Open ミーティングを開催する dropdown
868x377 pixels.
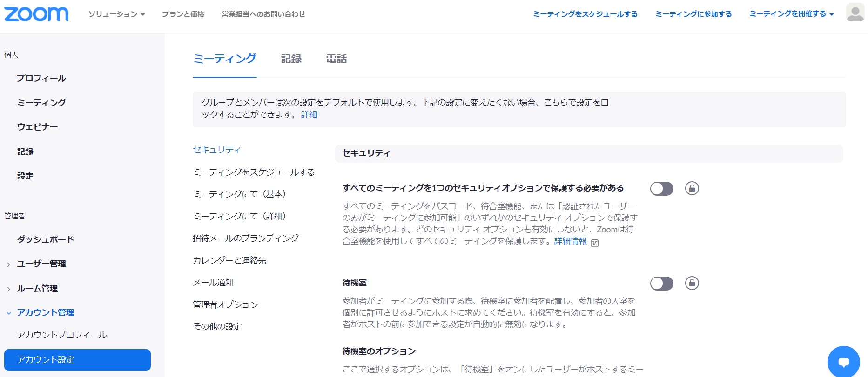point(791,14)
